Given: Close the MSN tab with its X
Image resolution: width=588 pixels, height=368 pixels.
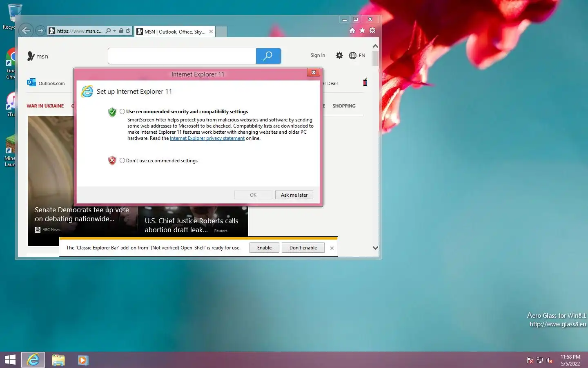Looking at the screenshot, I should 211,31.
